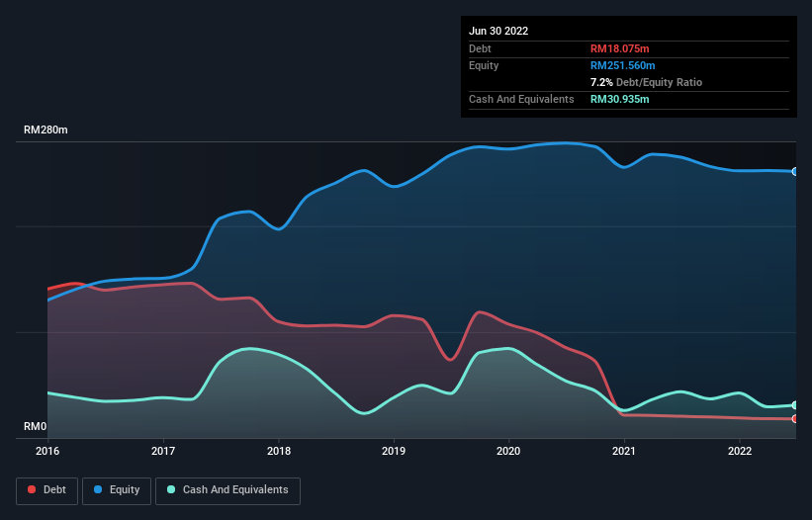Toggle Cash And Equivalents legend button
Image resolution: width=812 pixels, height=520 pixels.
click(x=227, y=490)
